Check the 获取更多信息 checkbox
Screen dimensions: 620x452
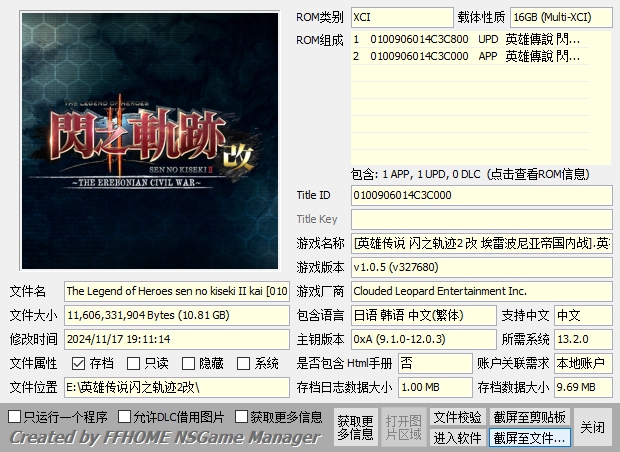click(241, 416)
